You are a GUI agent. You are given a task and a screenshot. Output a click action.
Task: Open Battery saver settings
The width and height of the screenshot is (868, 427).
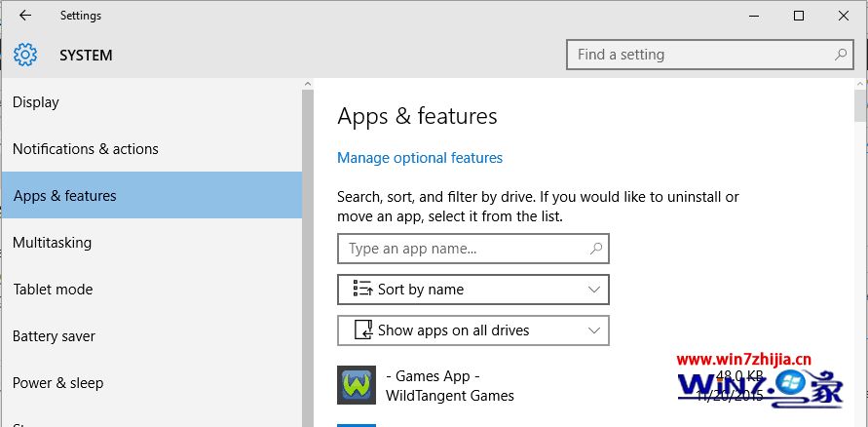152,336
